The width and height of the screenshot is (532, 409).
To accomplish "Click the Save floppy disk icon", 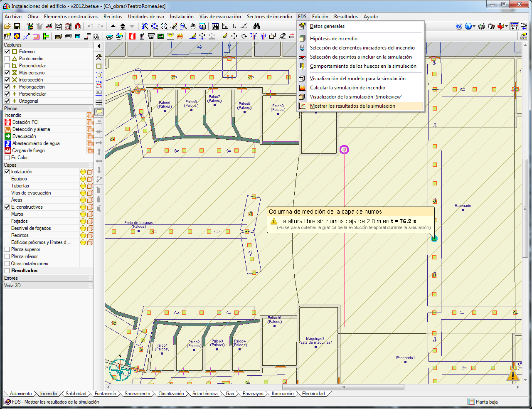I will point(17,26).
